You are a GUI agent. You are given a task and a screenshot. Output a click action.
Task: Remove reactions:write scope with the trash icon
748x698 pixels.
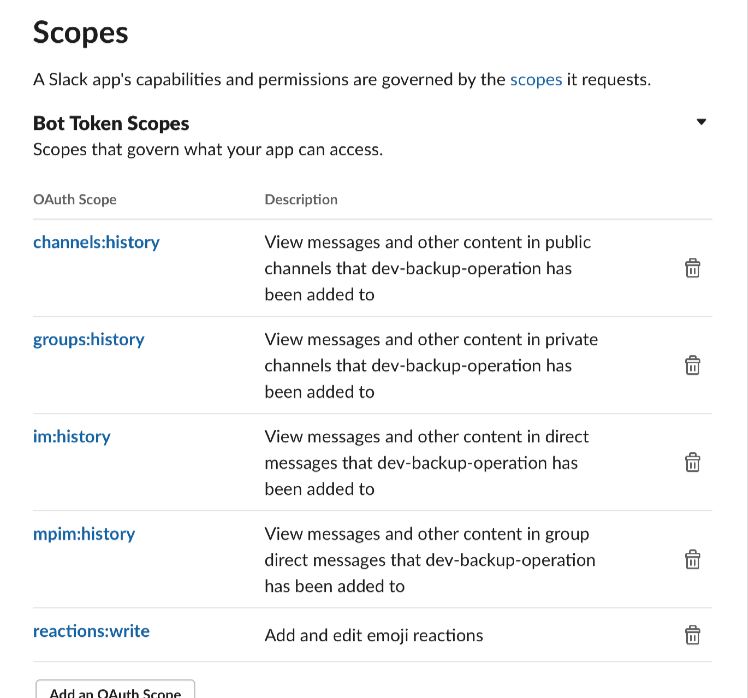692,635
